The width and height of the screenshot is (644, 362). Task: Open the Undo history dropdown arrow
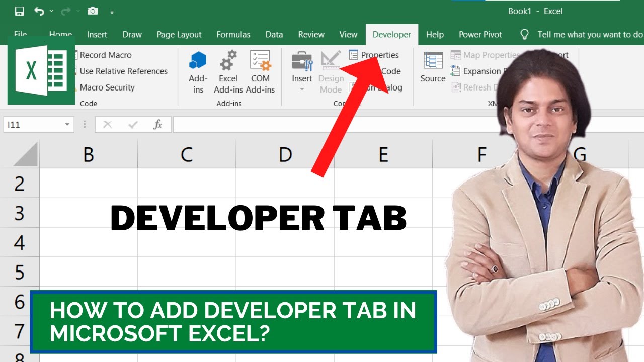51,12
